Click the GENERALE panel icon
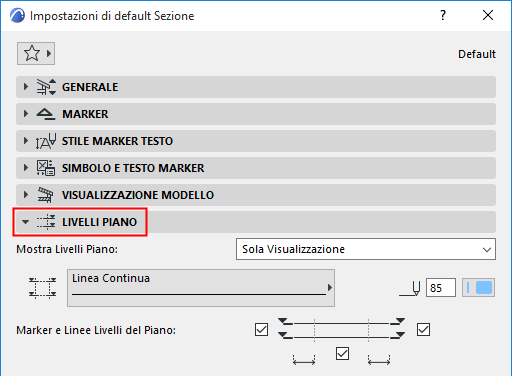Image resolution: width=512 pixels, height=376 pixels. pyautogui.click(x=46, y=87)
